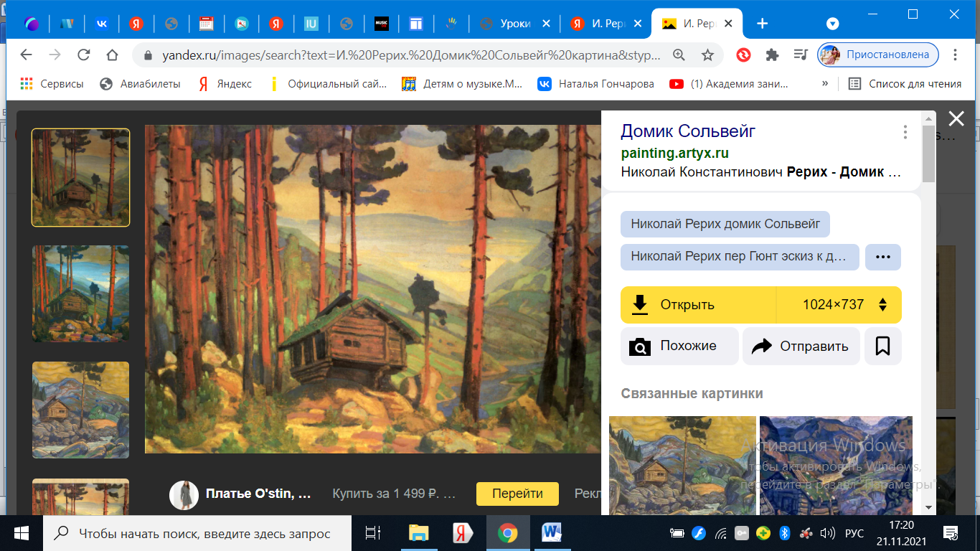Open the Сервисы apps bookmark
Image resolution: width=980 pixels, height=551 pixels.
point(52,84)
